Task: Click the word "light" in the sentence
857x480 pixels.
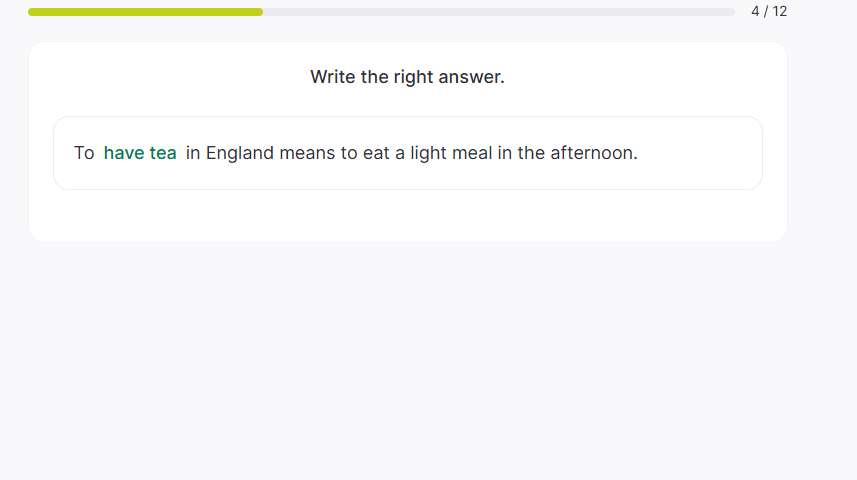Action: point(429,153)
